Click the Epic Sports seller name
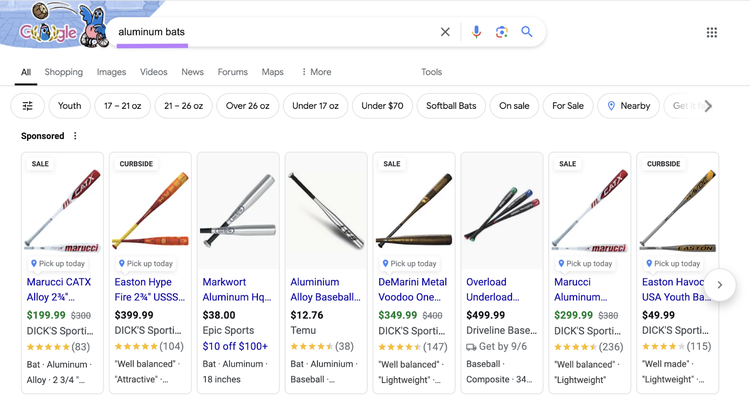Image resolution: width=750 pixels, height=405 pixels. (x=228, y=330)
